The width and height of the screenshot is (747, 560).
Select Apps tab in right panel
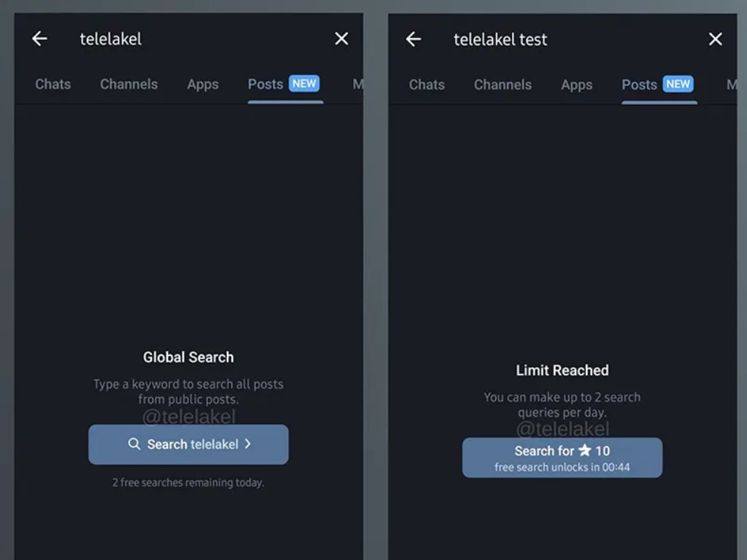coord(576,85)
